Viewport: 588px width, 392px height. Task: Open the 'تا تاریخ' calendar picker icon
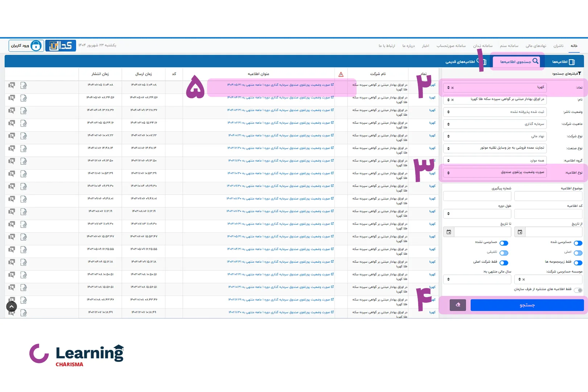pyautogui.click(x=449, y=232)
